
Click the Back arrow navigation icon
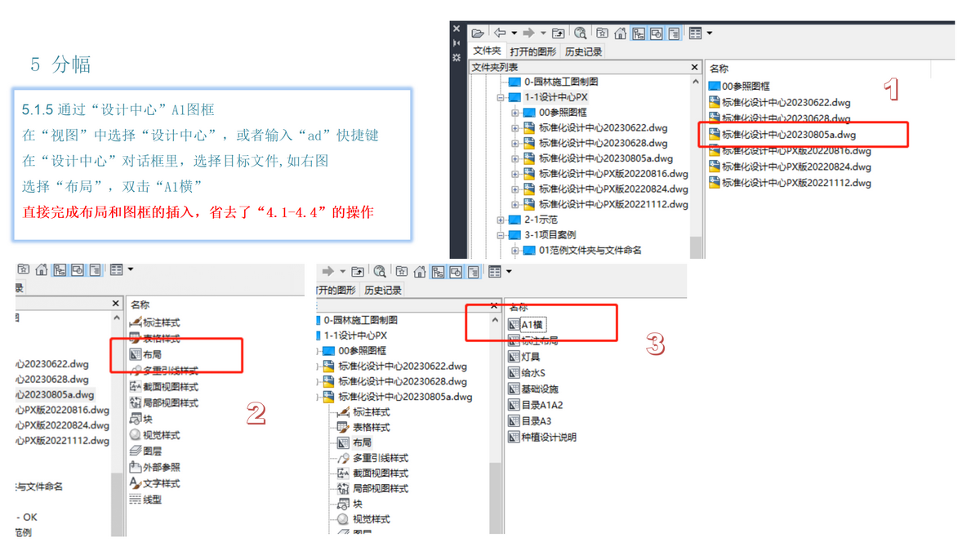(500, 33)
